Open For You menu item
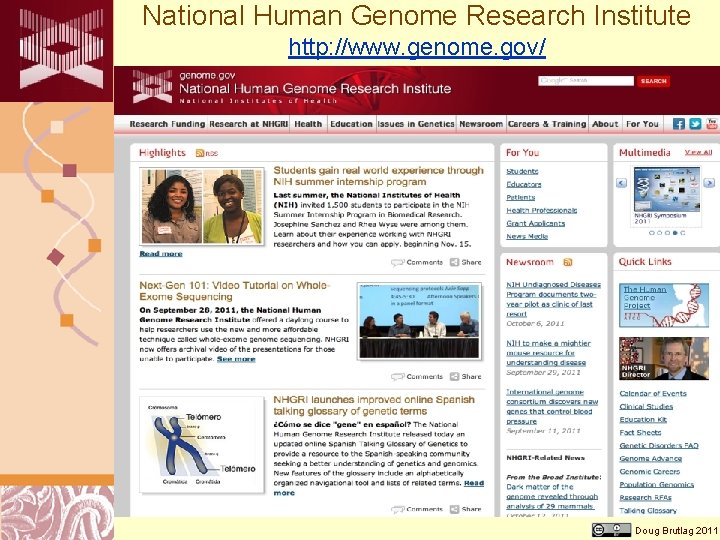The image size is (720, 540). (642, 124)
